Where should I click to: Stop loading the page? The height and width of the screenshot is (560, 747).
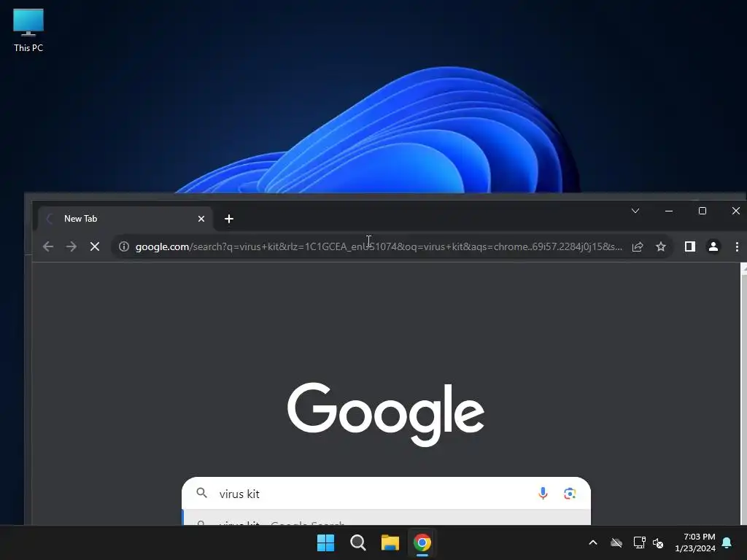coord(95,246)
